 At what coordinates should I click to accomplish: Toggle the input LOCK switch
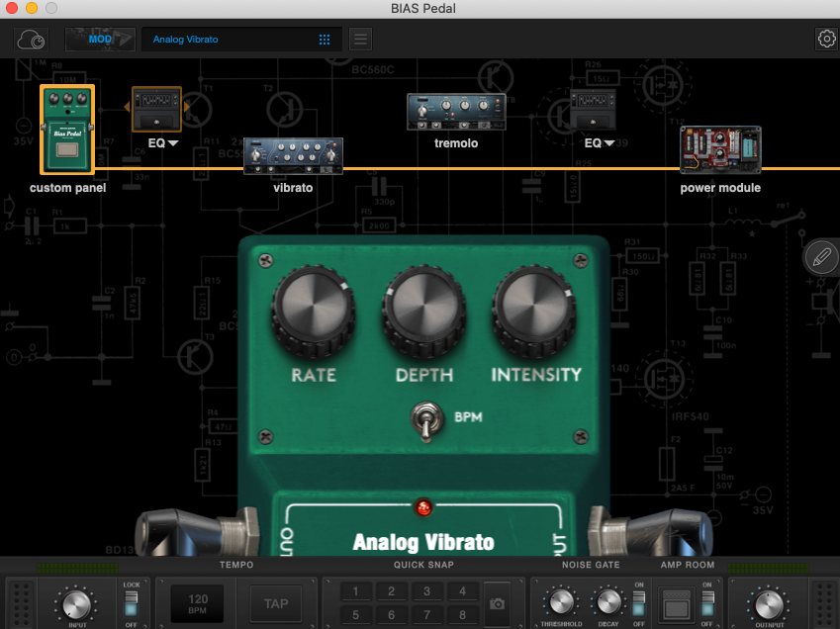point(132,603)
